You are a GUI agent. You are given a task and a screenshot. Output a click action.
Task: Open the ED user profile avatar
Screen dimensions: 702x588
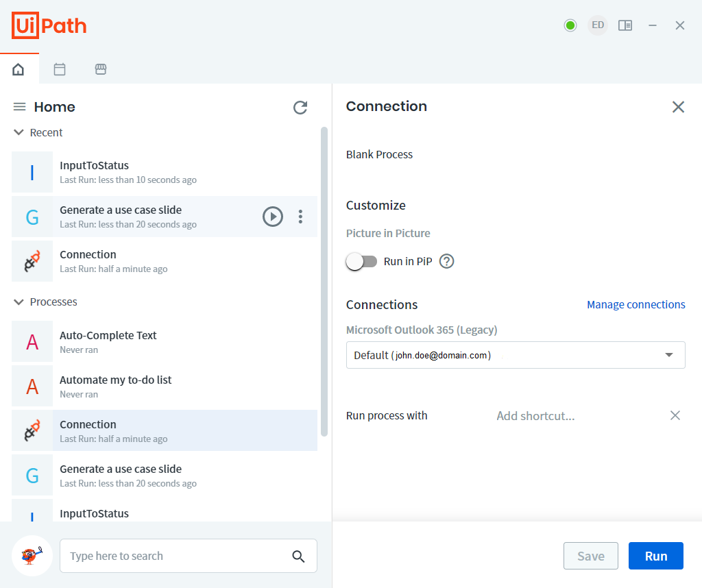[x=598, y=25]
